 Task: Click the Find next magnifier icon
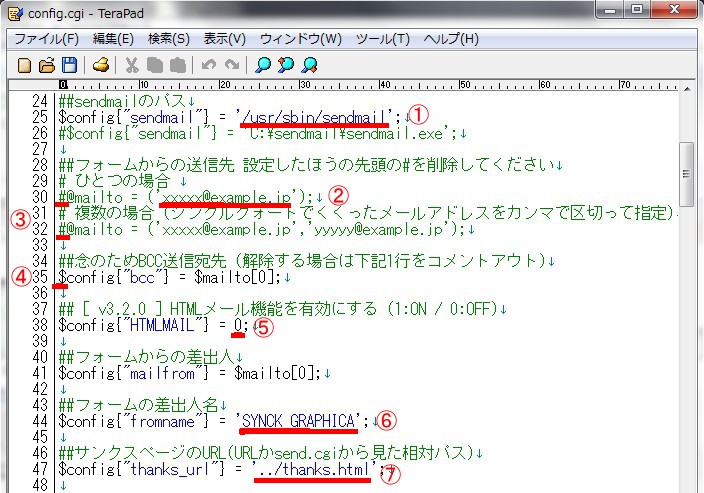(309, 66)
